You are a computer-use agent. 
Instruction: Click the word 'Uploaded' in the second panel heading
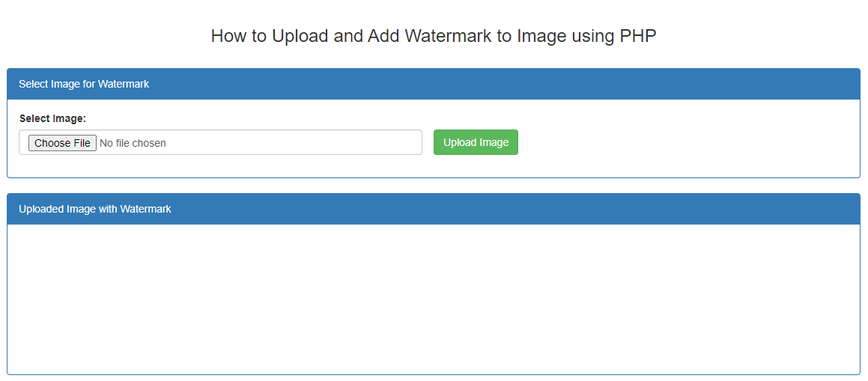tap(41, 209)
